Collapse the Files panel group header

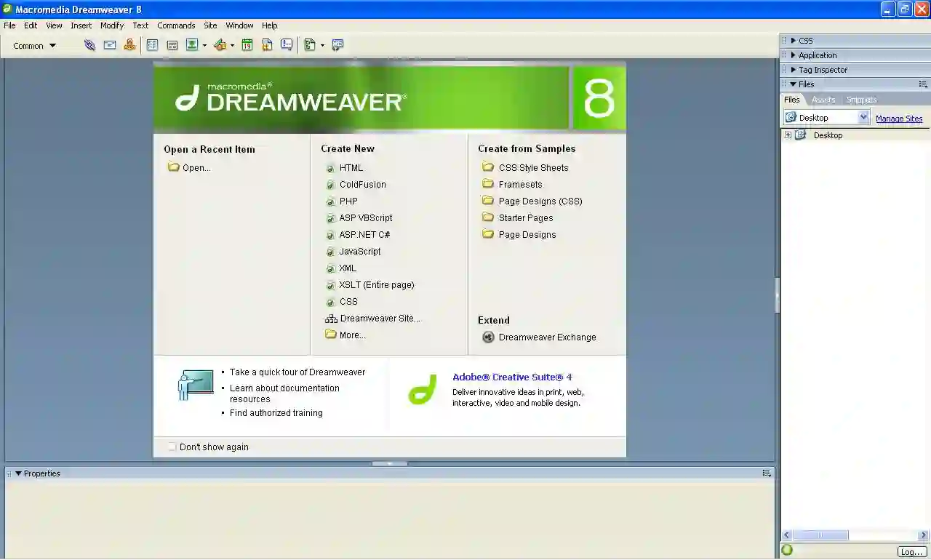(x=794, y=84)
